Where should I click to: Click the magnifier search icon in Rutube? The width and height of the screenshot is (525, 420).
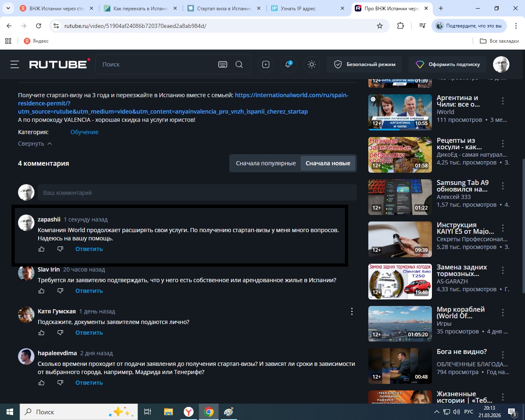(x=239, y=64)
